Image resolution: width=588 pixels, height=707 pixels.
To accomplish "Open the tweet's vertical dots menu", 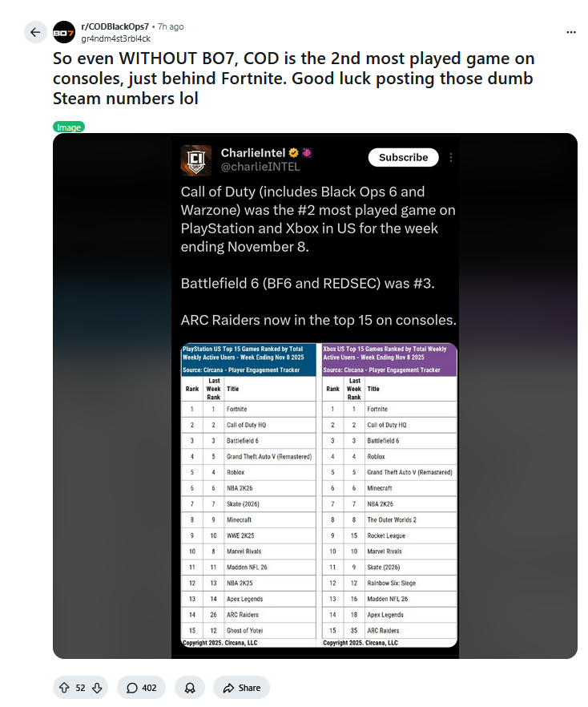I will pyautogui.click(x=451, y=158).
